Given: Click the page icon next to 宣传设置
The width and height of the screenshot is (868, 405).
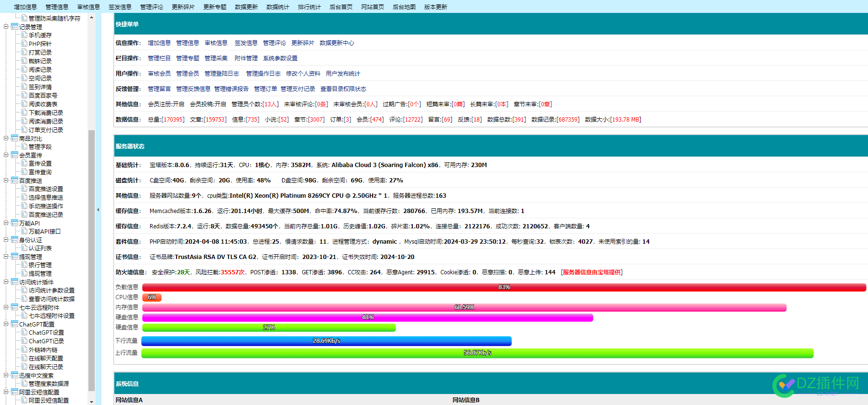Looking at the screenshot, I should click(x=24, y=163).
